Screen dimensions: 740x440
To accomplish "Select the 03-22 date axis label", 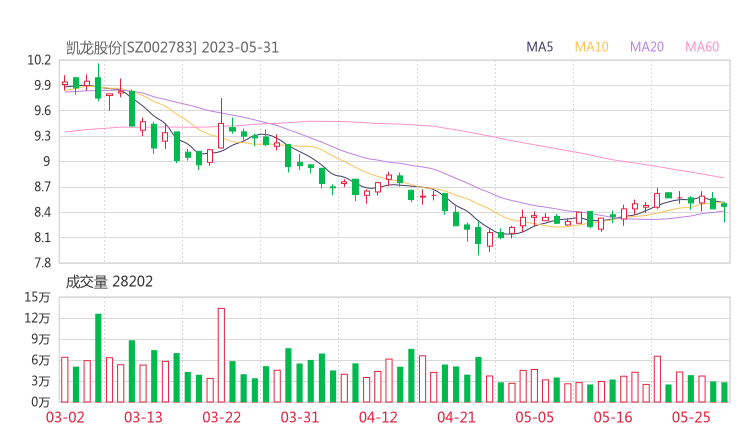I will [x=221, y=417].
